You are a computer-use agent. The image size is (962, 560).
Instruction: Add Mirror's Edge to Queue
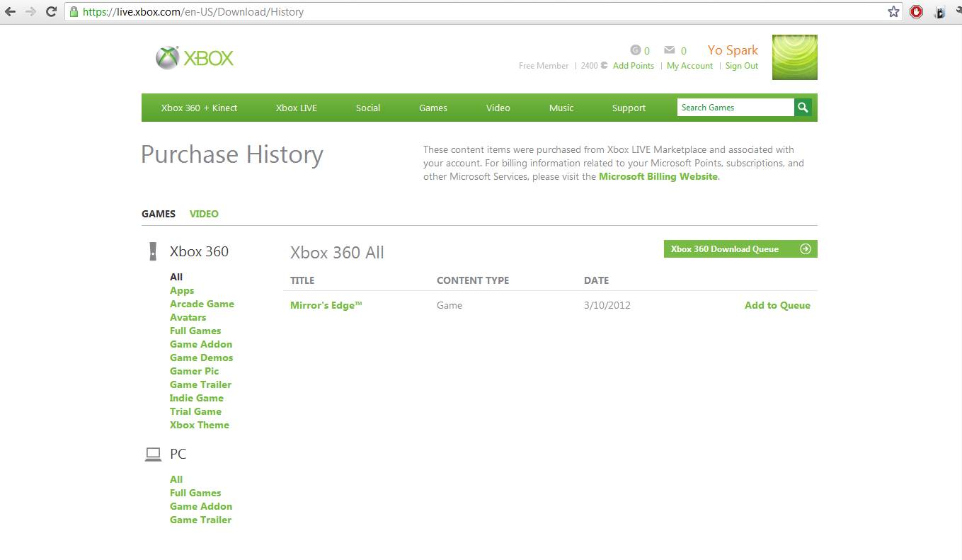[777, 306]
